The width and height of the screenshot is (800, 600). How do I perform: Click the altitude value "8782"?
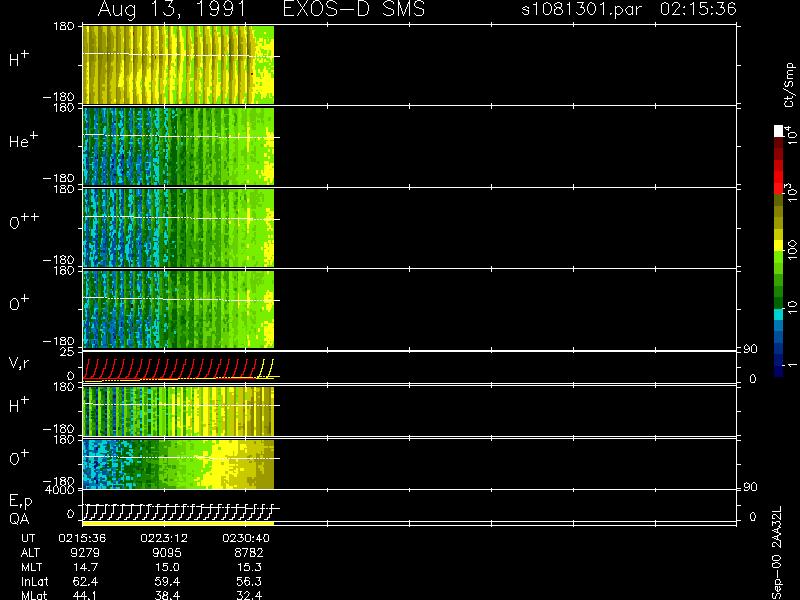249,553
